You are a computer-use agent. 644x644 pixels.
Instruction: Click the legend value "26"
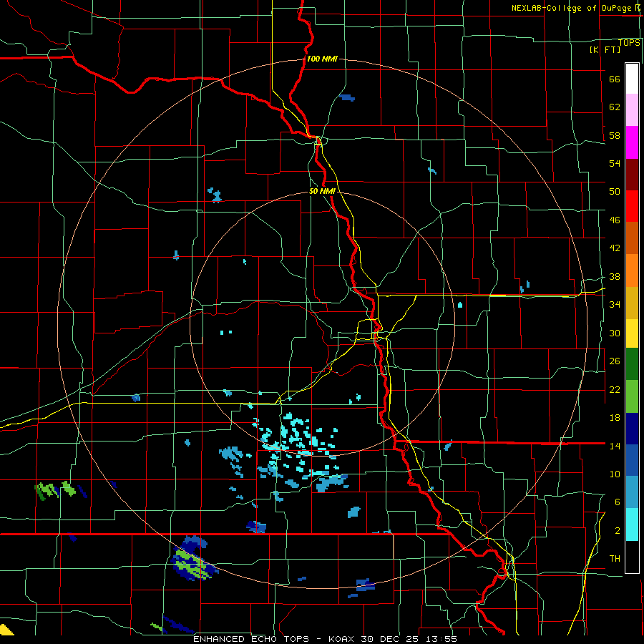[x=615, y=361]
